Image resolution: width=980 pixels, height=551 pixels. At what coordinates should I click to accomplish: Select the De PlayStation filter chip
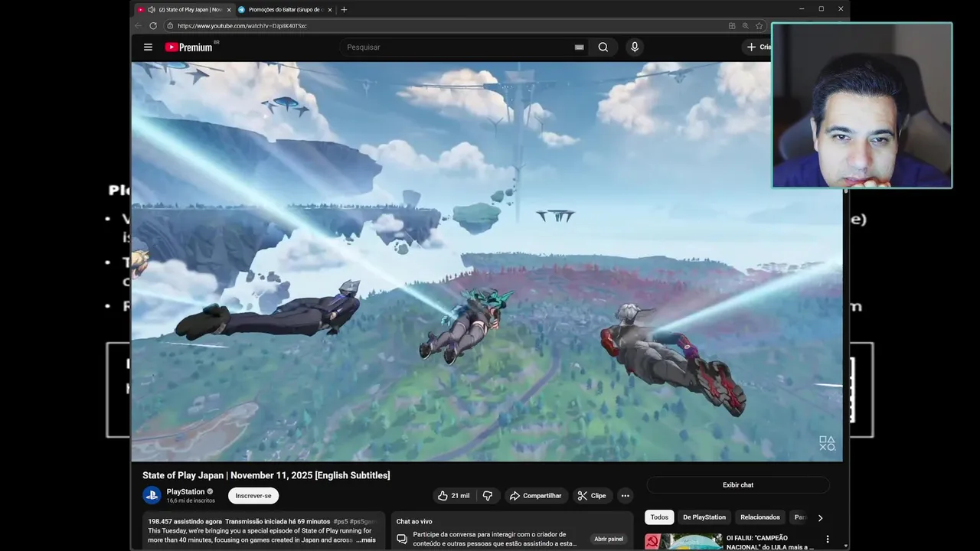pyautogui.click(x=704, y=517)
